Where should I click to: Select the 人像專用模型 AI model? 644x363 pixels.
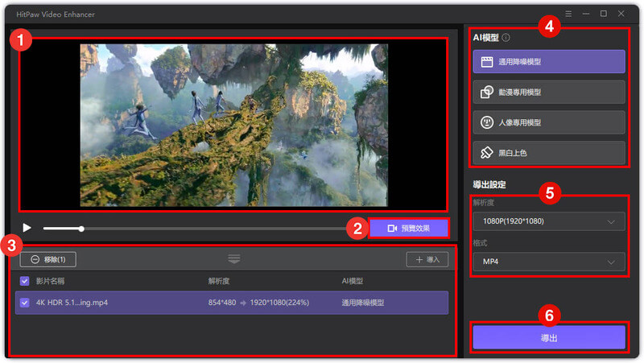[549, 122]
